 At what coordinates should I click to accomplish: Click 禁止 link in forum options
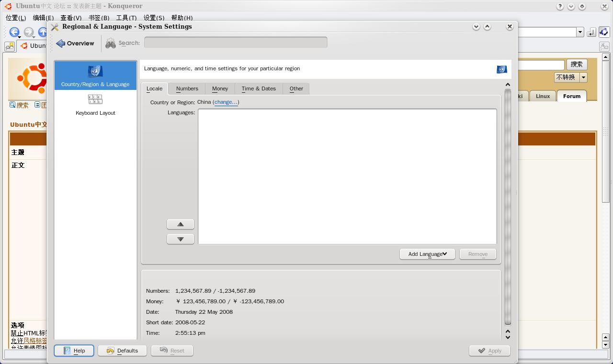[17, 333]
